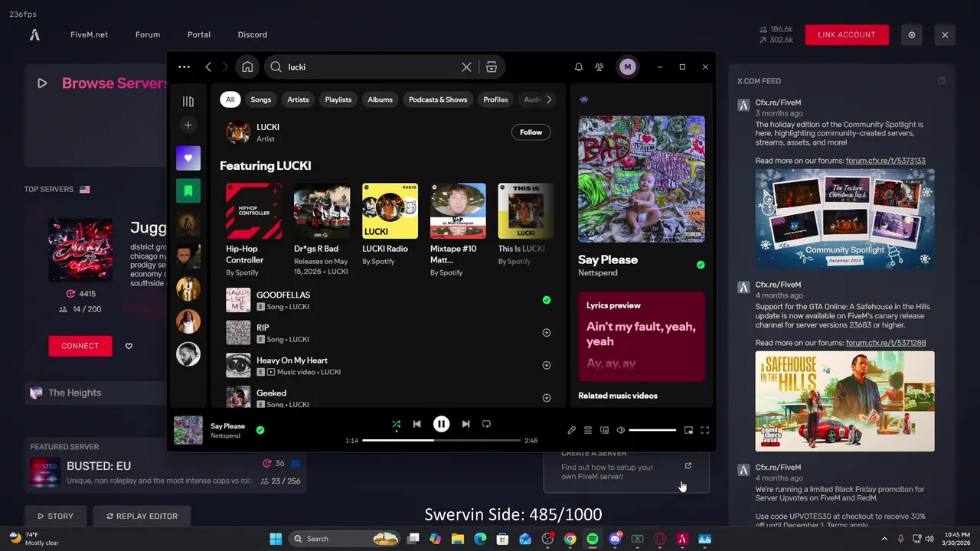This screenshot has height=551, width=980.
Task: Skip to previous track
Action: pos(416,424)
